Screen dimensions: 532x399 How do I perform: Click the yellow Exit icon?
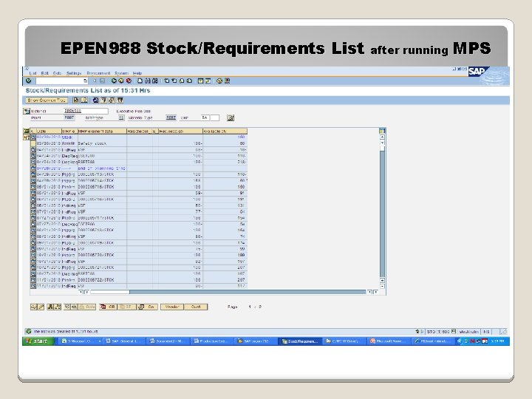(121, 81)
